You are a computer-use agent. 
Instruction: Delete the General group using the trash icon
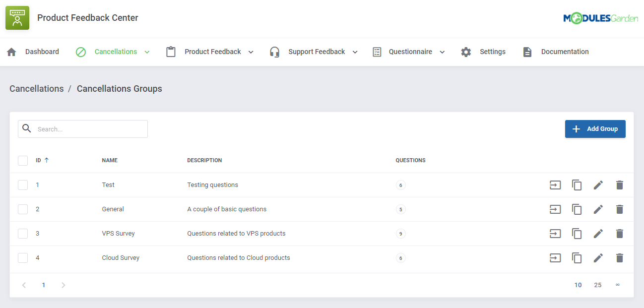(619, 209)
